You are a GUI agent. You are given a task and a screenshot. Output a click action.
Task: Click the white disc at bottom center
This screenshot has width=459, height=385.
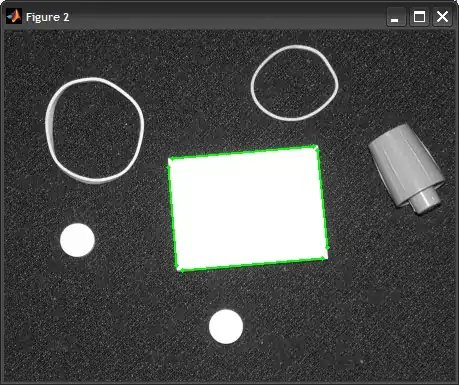(226, 326)
